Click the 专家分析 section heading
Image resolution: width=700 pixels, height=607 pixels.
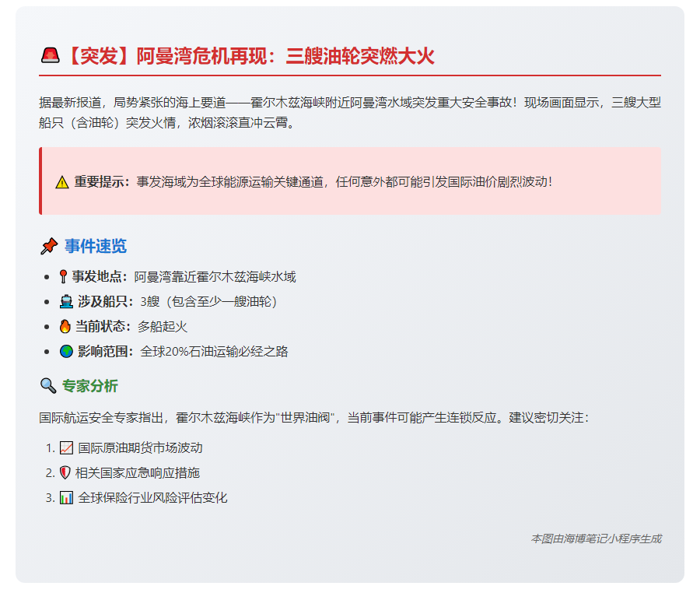pyautogui.click(x=89, y=386)
